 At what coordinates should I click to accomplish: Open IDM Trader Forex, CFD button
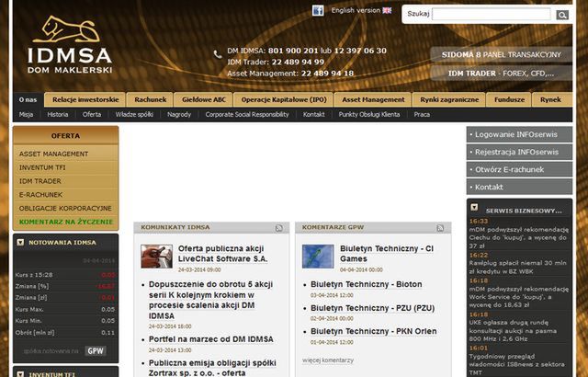point(501,74)
